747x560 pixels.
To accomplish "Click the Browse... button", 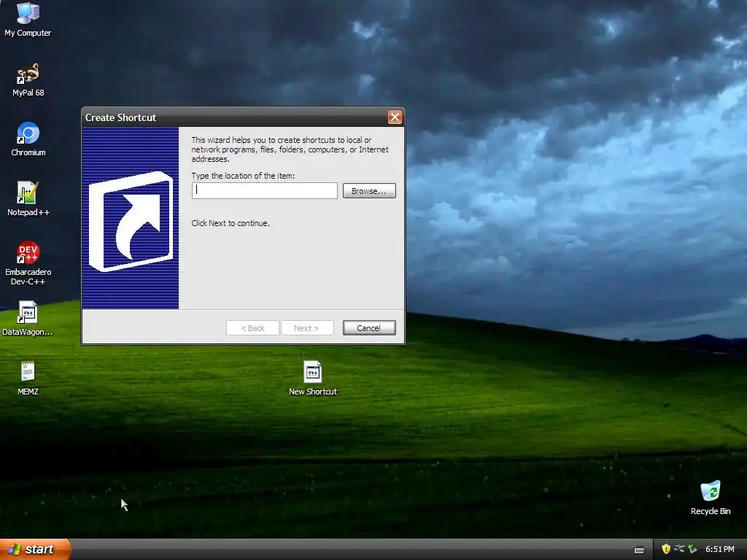I will [369, 191].
